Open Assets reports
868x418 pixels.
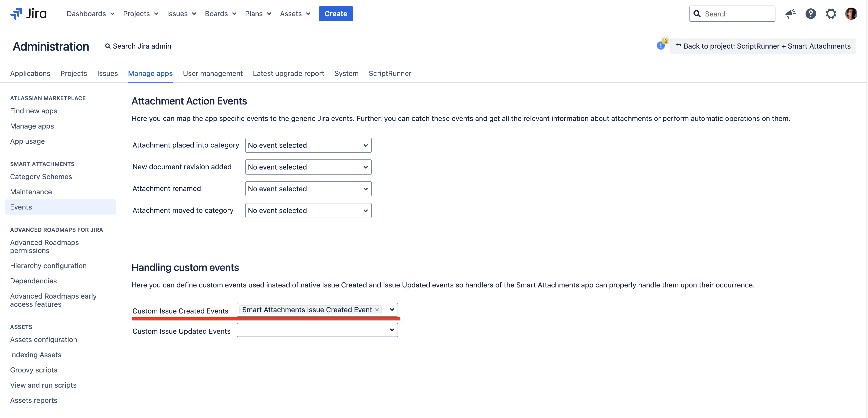[34, 400]
